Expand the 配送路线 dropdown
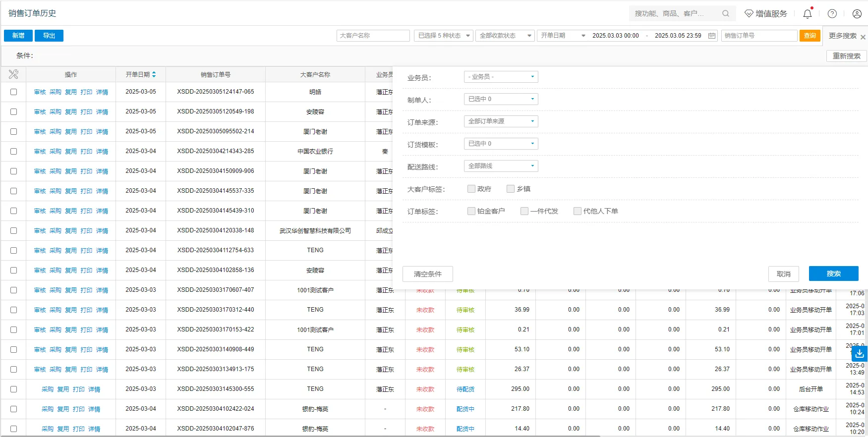This screenshot has width=868, height=437. 501,166
